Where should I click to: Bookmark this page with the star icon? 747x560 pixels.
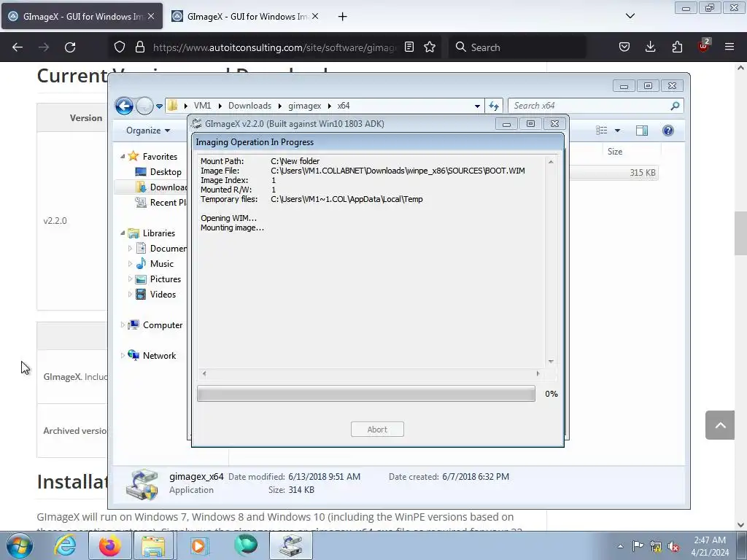(x=430, y=47)
